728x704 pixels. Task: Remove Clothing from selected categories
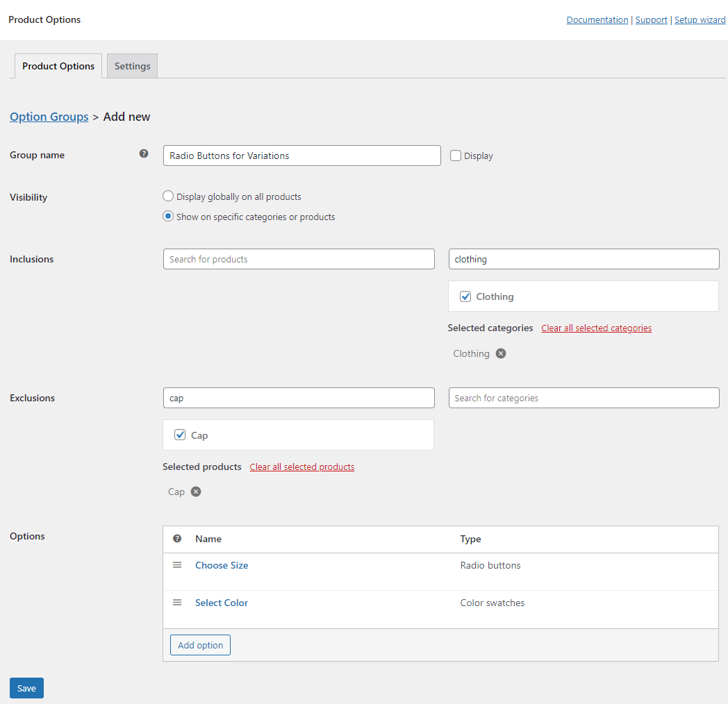[501, 353]
